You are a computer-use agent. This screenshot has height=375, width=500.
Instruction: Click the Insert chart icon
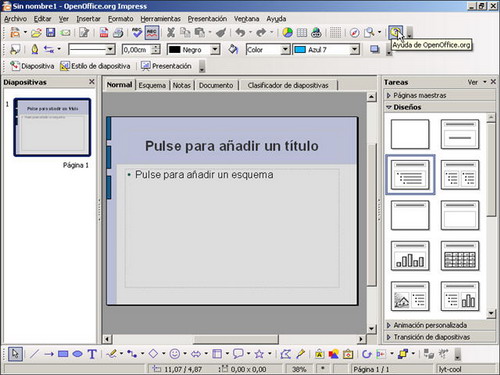click(x=287, y=32)
